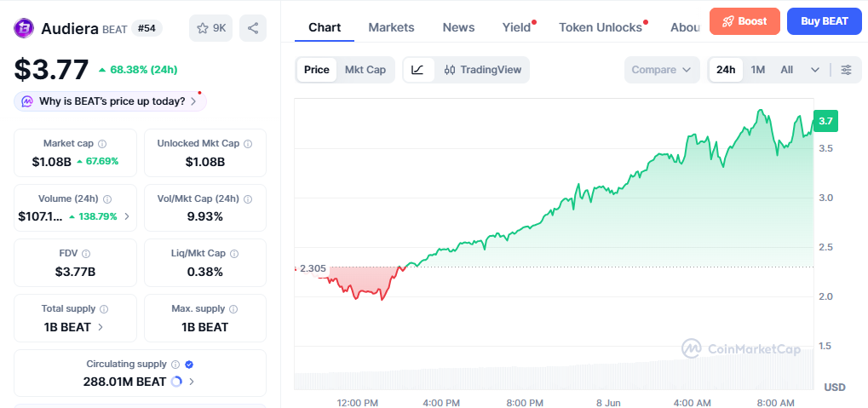This screenshot has width=868, height=408.
Task: Click Market cap info icon
Action: point(102,144)
